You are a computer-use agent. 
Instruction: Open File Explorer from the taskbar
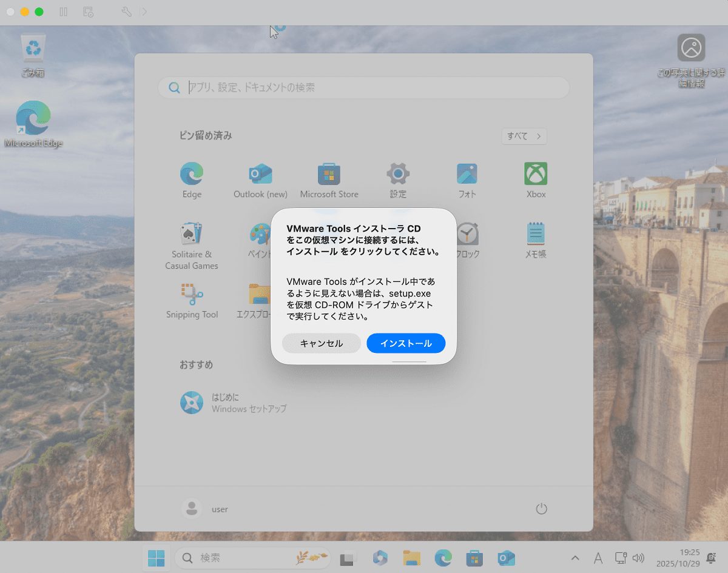pos(412,558)
